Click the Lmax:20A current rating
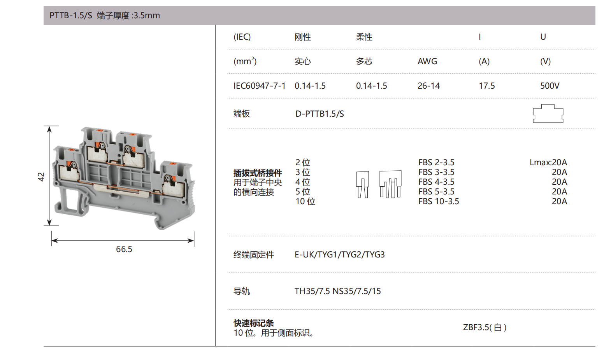611x364 pixels. click(548, 163)
